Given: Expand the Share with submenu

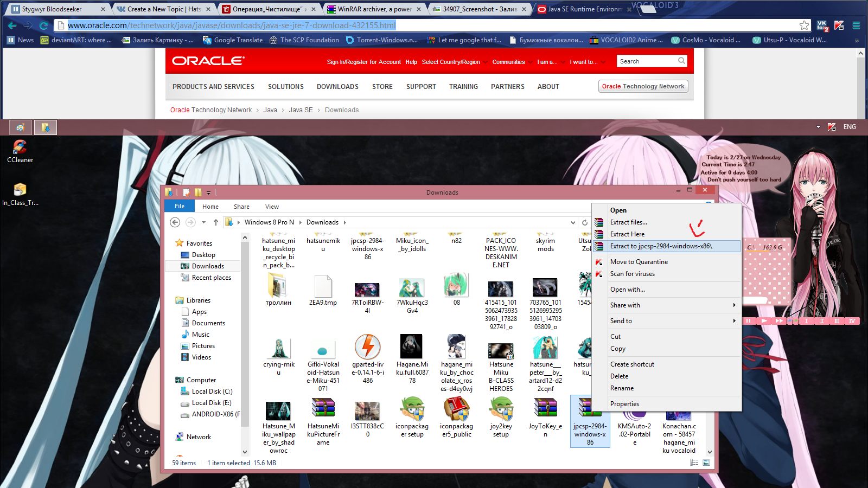Looking at the screenshot, I should pyautogui.click(x=735, y=305).
